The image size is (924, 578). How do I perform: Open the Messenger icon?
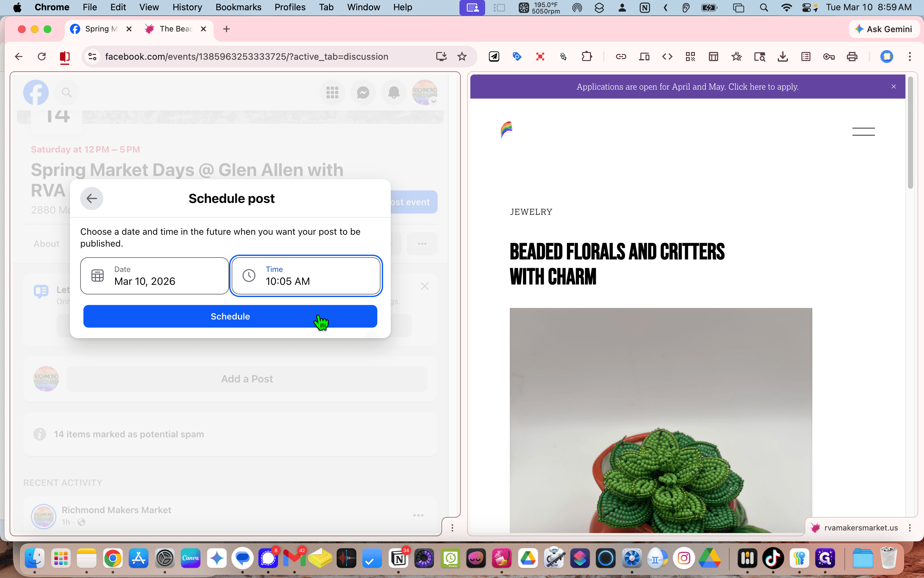pyautogui.click(x=363, y=92)
